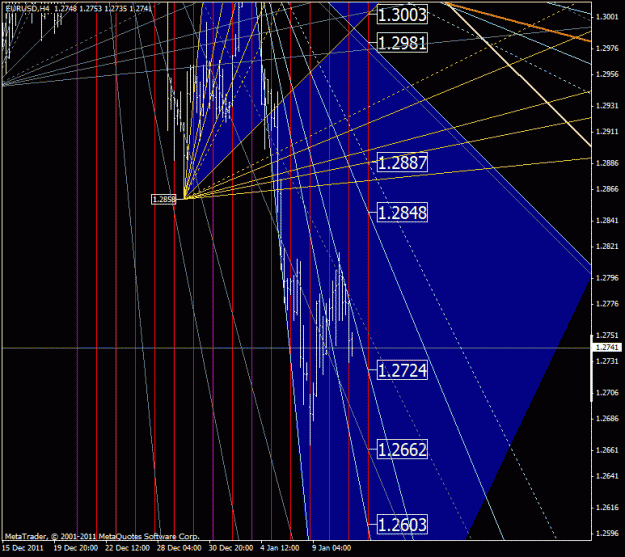Click the 1.2641 value on price axis
The image size is (625, 557).
pos(607,476)
